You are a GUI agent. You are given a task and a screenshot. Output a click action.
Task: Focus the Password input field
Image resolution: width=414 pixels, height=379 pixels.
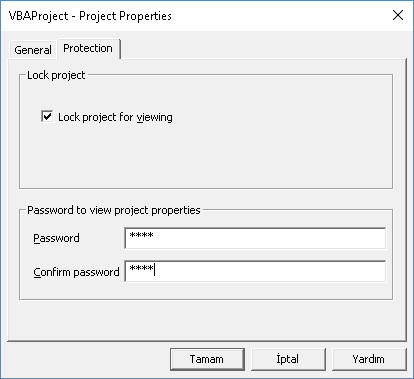point(255,238)
